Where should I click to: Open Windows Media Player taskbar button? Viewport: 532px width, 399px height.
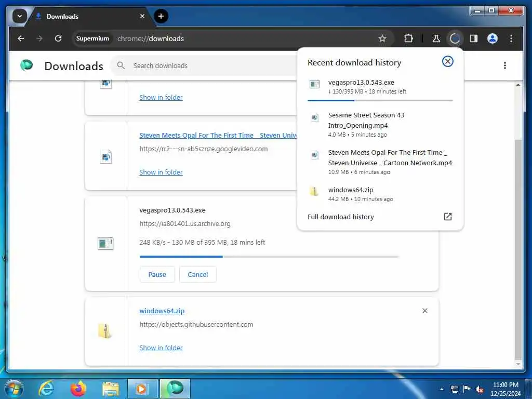click(142, 389)
